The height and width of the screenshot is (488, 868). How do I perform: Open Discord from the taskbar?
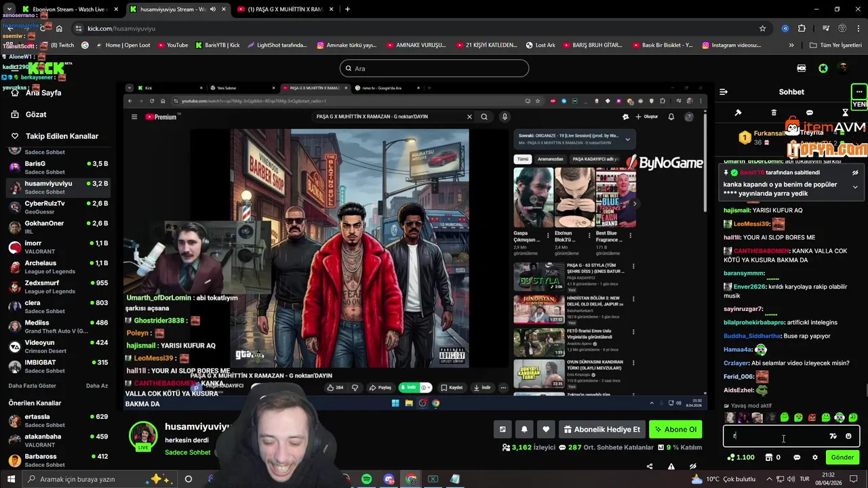click(389, 479)
